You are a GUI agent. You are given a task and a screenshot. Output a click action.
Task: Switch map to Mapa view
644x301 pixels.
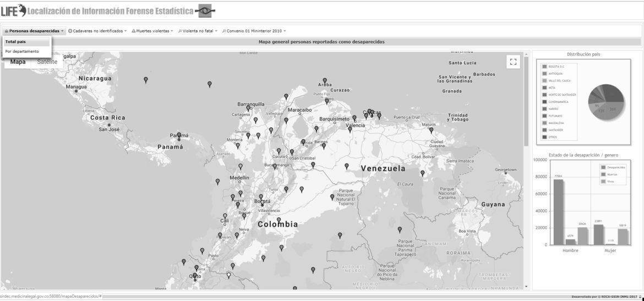(18, 62)
